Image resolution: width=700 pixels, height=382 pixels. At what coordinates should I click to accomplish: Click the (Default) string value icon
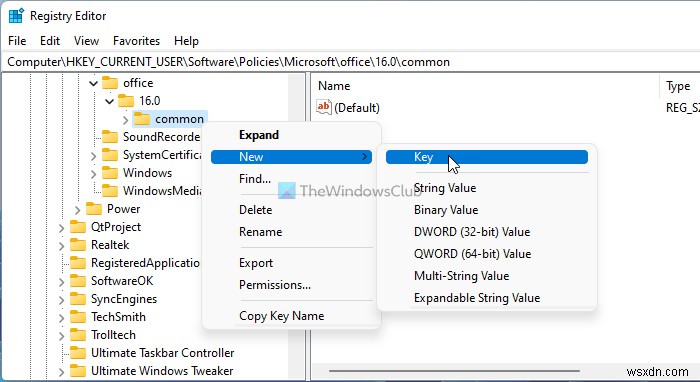point(324,108)
